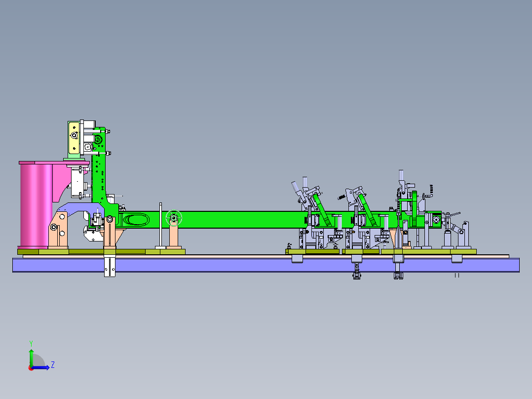Select the purple base plate

[x=266, y=265]
